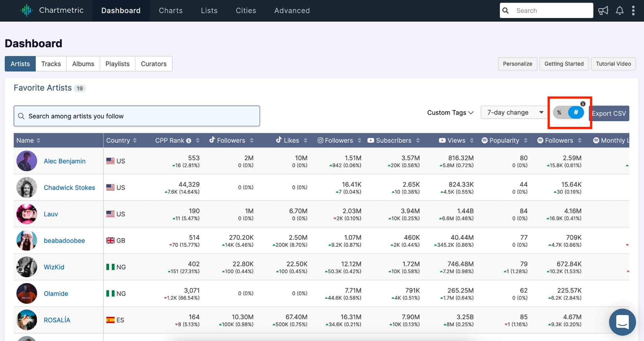Screen dimensions: 644x341
Task: Click the Export CSV button
Action: 609,113
